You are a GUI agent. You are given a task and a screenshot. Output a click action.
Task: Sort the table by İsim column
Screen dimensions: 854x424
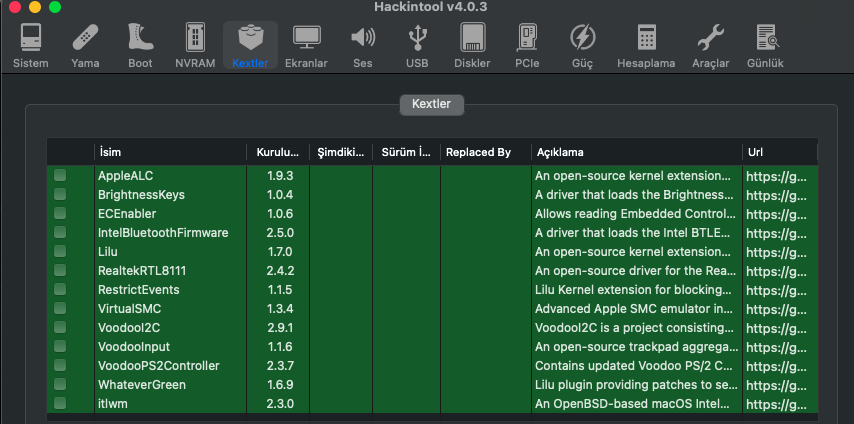point(170,152)
